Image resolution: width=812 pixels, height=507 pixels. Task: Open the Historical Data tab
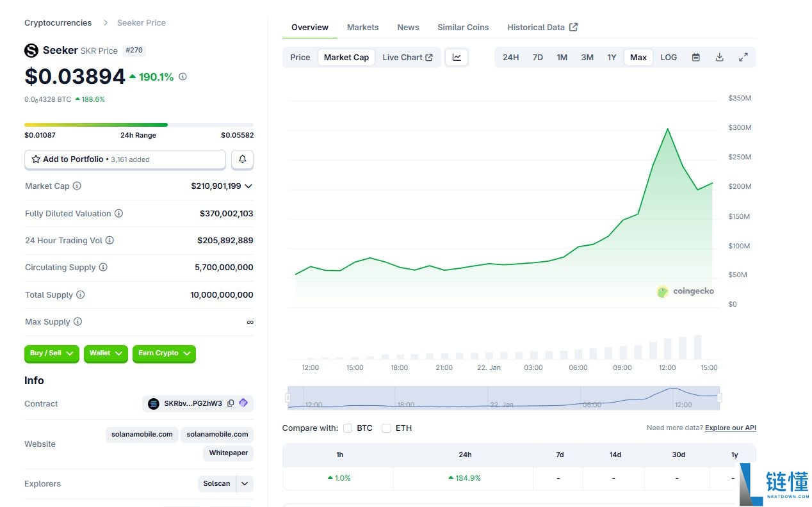tap(542, 28)
